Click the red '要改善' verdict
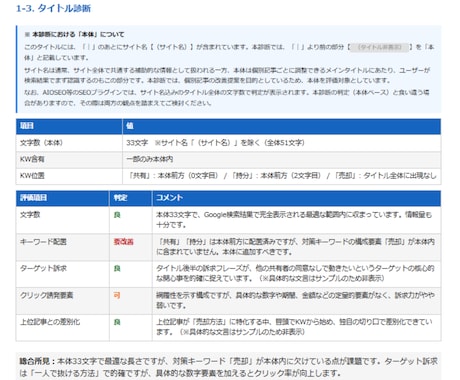Viewport: 460px width, 380px height. (124, 242)
